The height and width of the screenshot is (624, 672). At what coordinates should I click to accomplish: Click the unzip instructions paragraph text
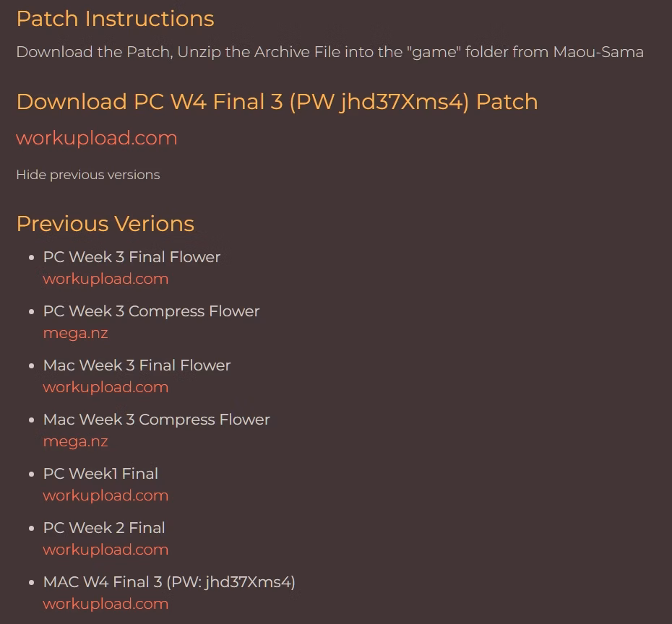coord(329,52)
